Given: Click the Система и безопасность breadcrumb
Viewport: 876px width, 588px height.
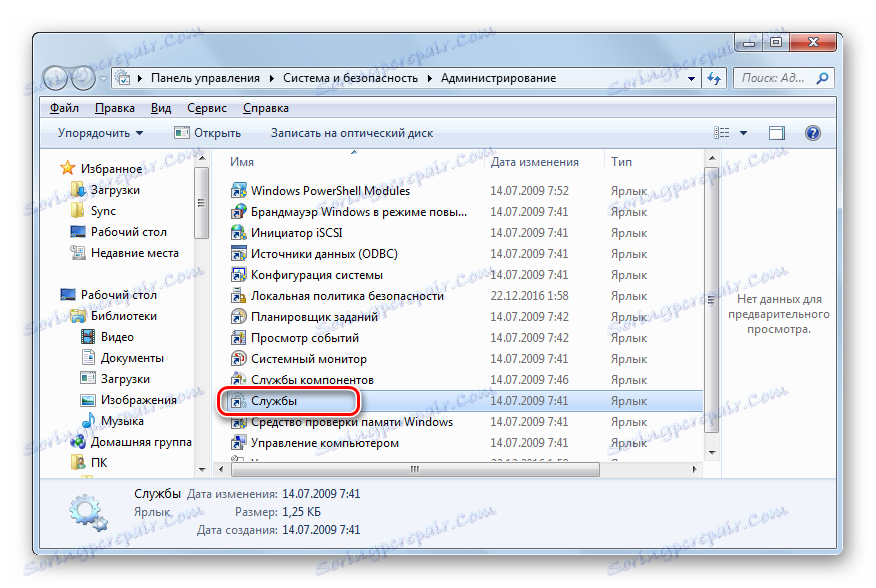Looking at the screenshot, I should 350,78.
